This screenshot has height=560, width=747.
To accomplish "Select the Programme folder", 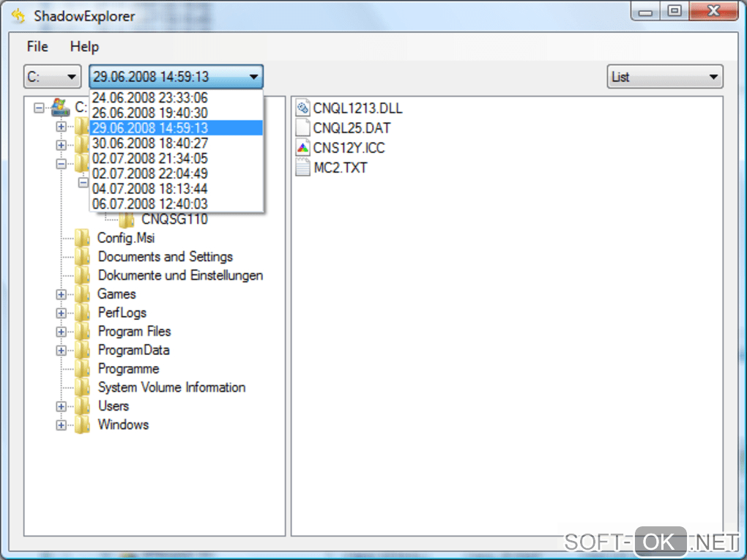I will tap(129, 368).
